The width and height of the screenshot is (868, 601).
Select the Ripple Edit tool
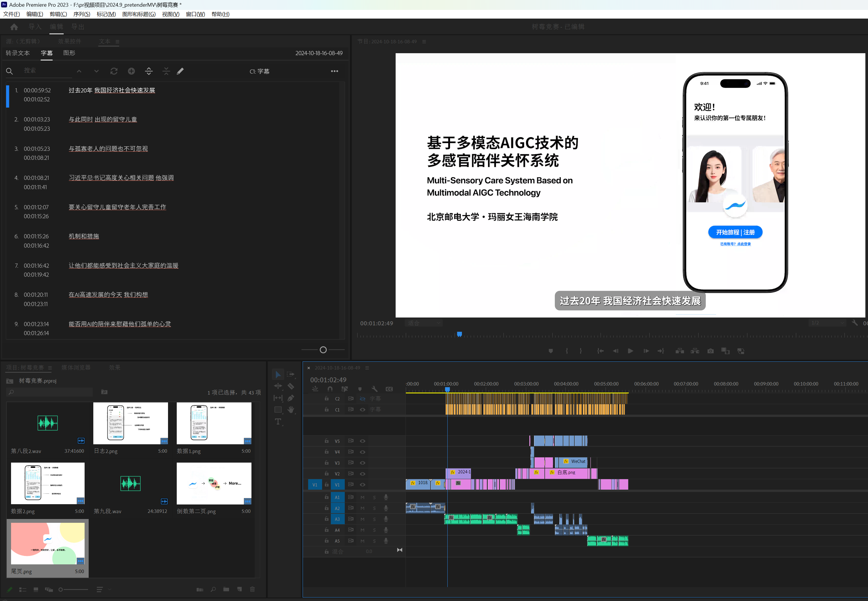click(278, 386)
